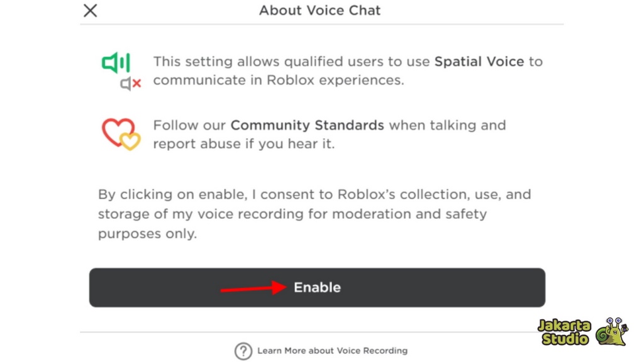The height and width of the screenshot is (362, 644).
Task: Click the green snail mascot logo
Action: tap(611, 332)
